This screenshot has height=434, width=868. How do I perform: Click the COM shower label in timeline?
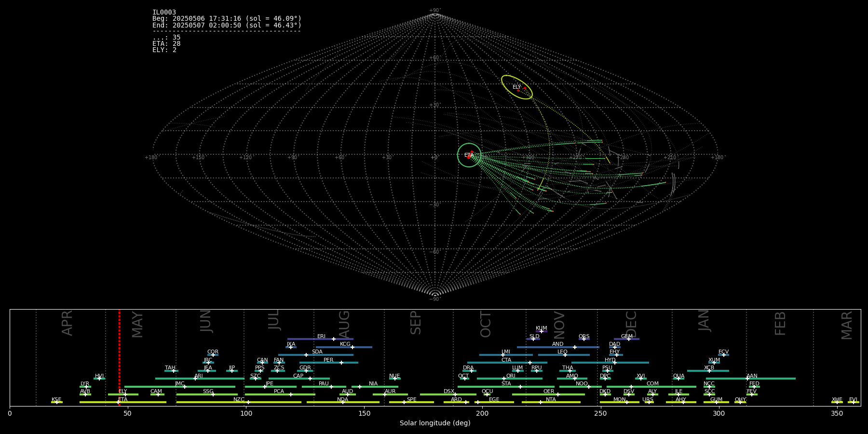coord(652,384)
